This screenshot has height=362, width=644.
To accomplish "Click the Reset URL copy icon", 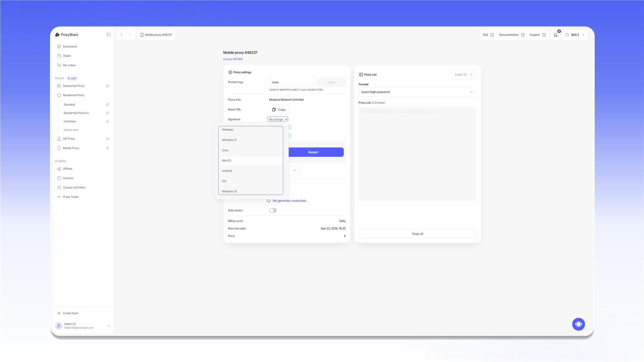I will pos(274,110).
